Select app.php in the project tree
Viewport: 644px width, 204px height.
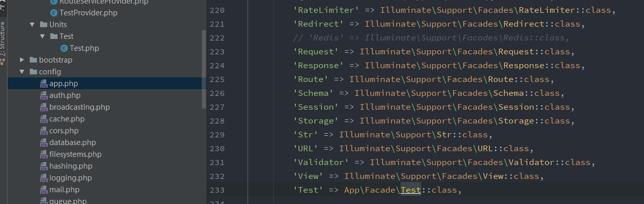click(64, 84)
